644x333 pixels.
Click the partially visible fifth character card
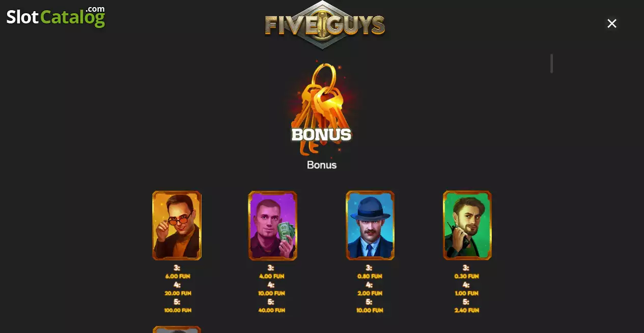(177, 329)
